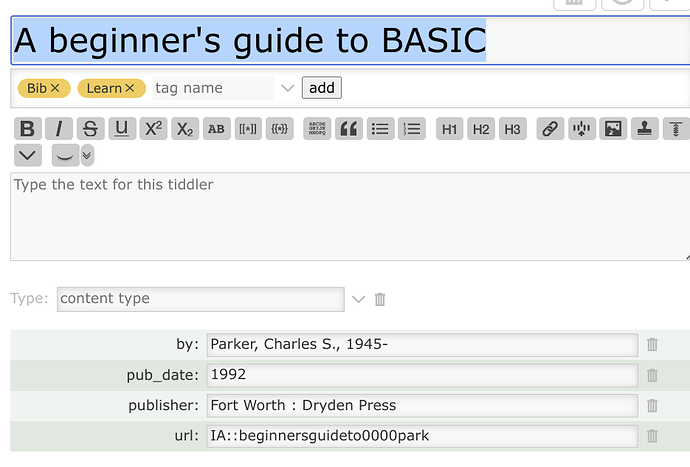Delete the url field

pyautogui.click(x=652, y=436)
